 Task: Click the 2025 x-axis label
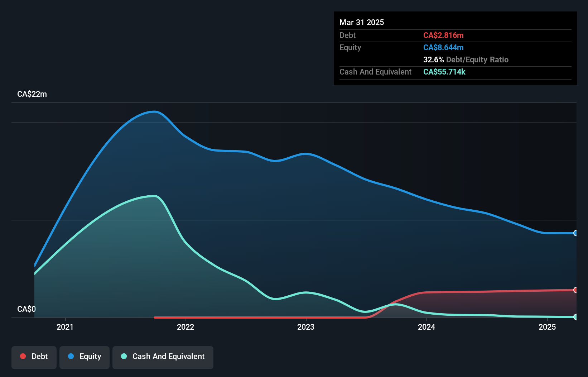[547, 327]
